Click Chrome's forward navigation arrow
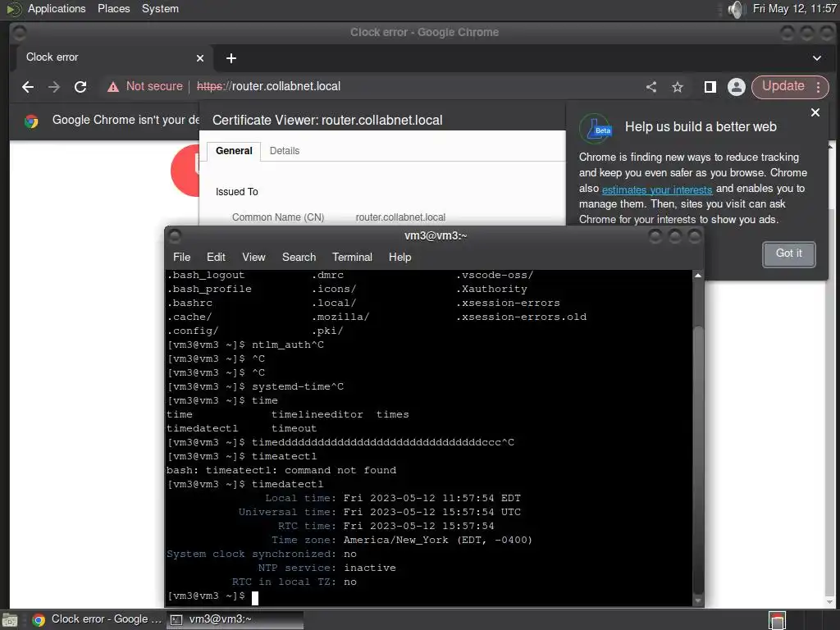This screenshot has height=630, width=840. (54, 87)
